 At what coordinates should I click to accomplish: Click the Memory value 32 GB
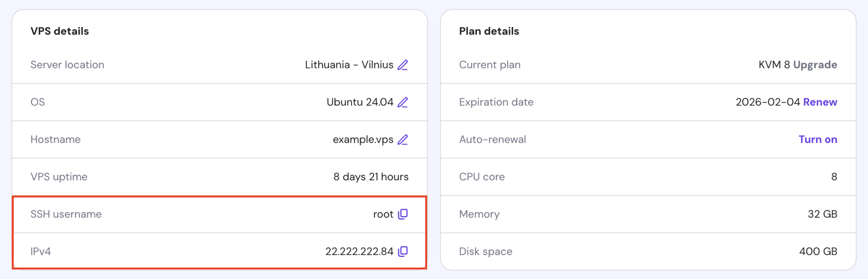[823, 214]
